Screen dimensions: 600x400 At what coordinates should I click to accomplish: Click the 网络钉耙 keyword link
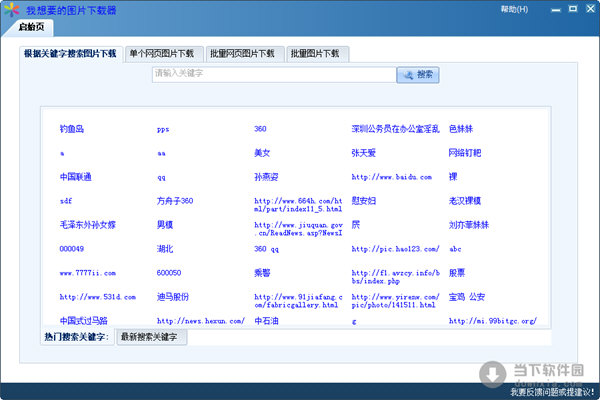coord(465,153)
